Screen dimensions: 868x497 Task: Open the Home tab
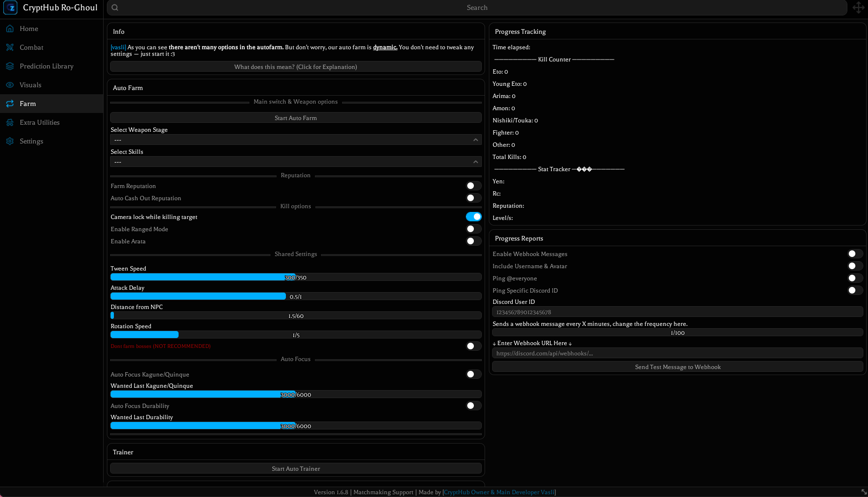pyautogui.click(x=52, y=29)
